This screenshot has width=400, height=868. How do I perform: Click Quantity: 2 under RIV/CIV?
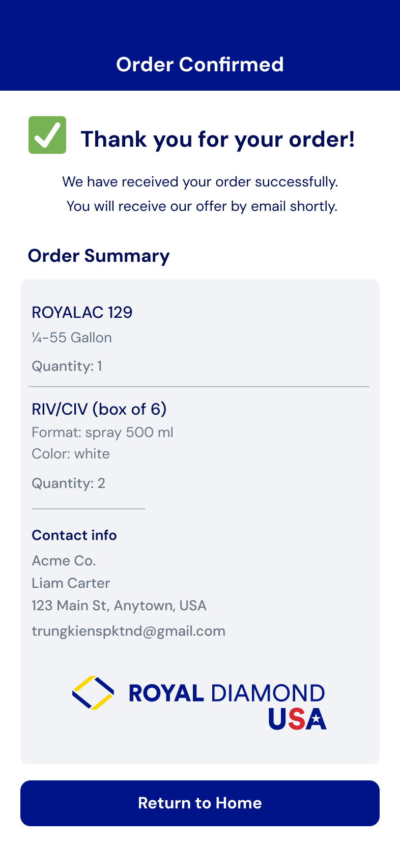tap(68, 483)
